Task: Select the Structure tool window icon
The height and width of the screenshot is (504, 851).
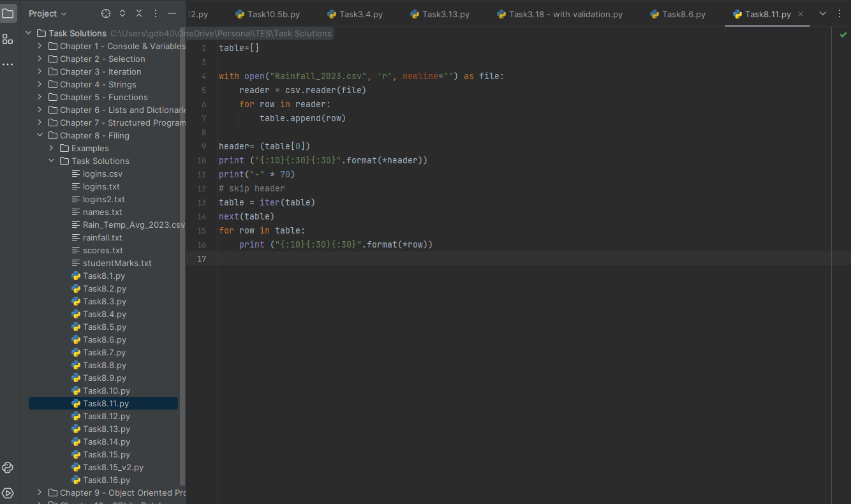Action: [8, 39]
